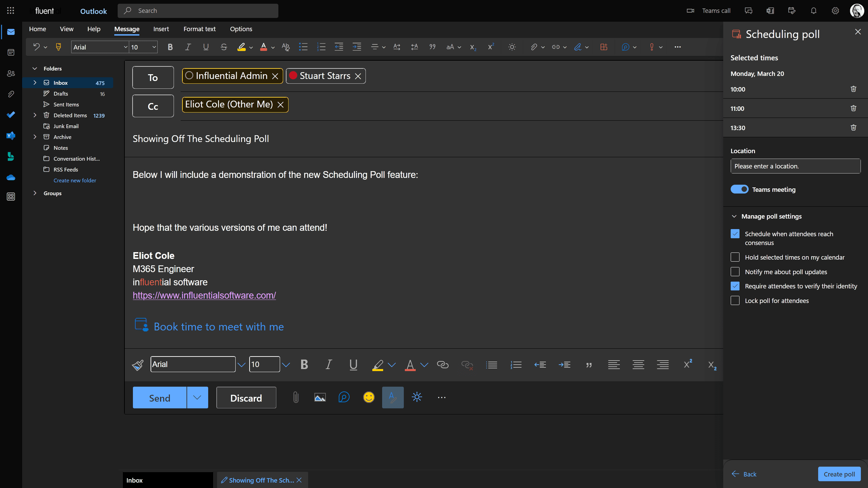The width and height of the screenshot is (868, 488).
Task: Collapse the Folders tree
Action: [35, 68]
